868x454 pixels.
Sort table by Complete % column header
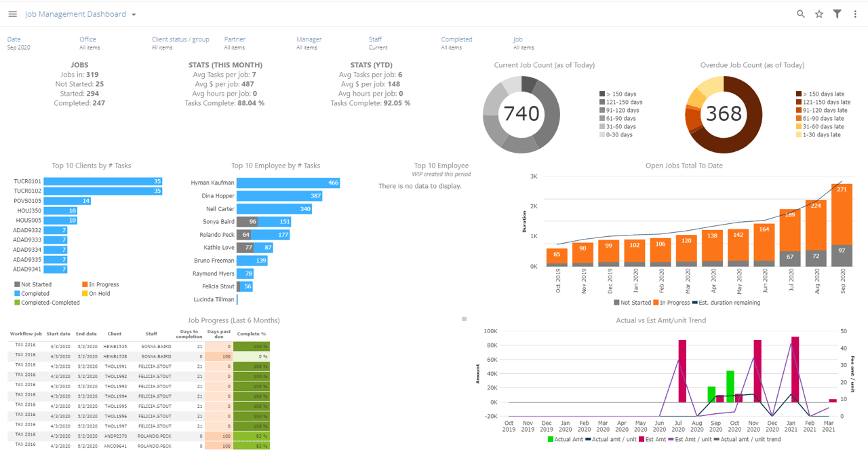coord(252,334)
